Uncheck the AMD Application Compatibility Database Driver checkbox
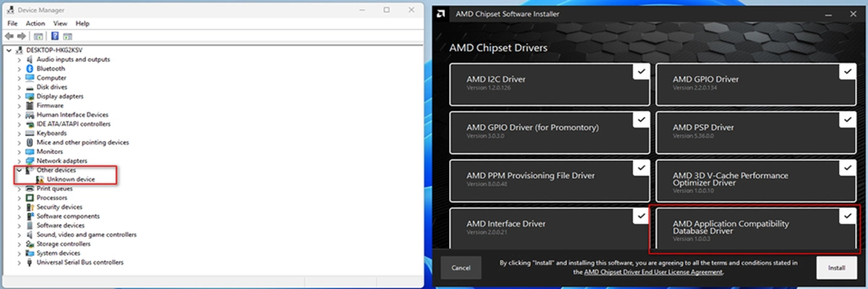The height and width of the screenshot is (289, 868). click(x=848, y=216)
